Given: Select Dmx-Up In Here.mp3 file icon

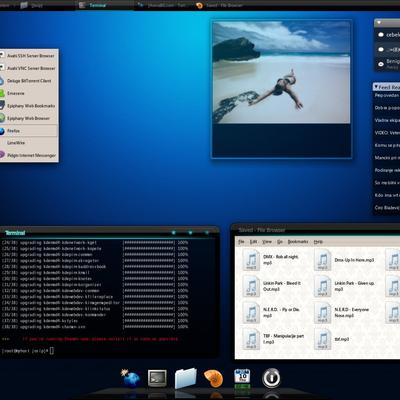Looking at the screenshot, I should coord(322,260).
